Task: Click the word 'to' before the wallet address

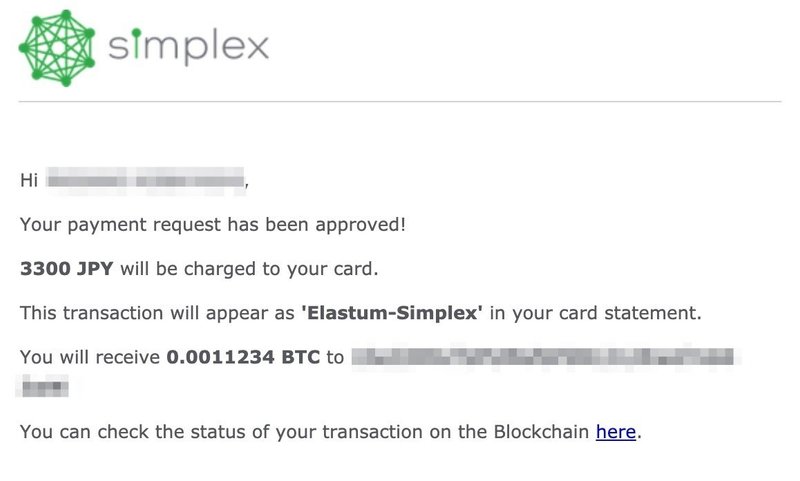Action: tap(335, 357)
